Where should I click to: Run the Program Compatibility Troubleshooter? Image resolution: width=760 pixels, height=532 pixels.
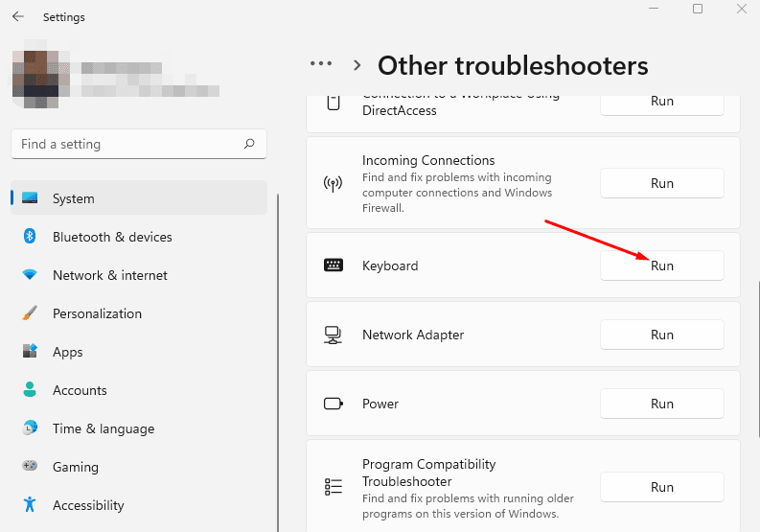(661, 487)
